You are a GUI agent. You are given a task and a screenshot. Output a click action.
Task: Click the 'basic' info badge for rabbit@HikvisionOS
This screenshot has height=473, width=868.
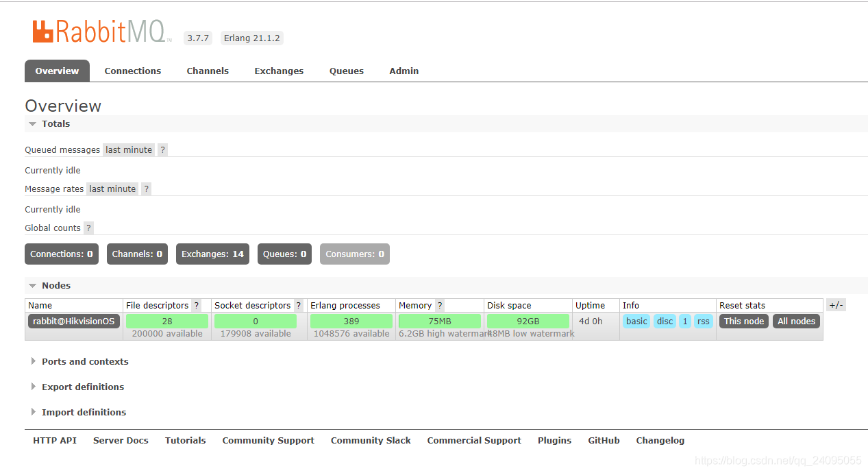point(636,321)
